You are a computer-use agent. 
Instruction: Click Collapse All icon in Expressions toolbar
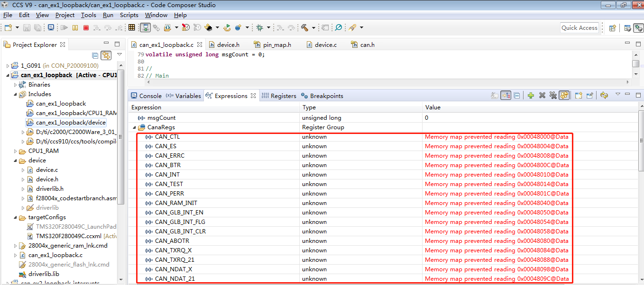coord(517,95)
